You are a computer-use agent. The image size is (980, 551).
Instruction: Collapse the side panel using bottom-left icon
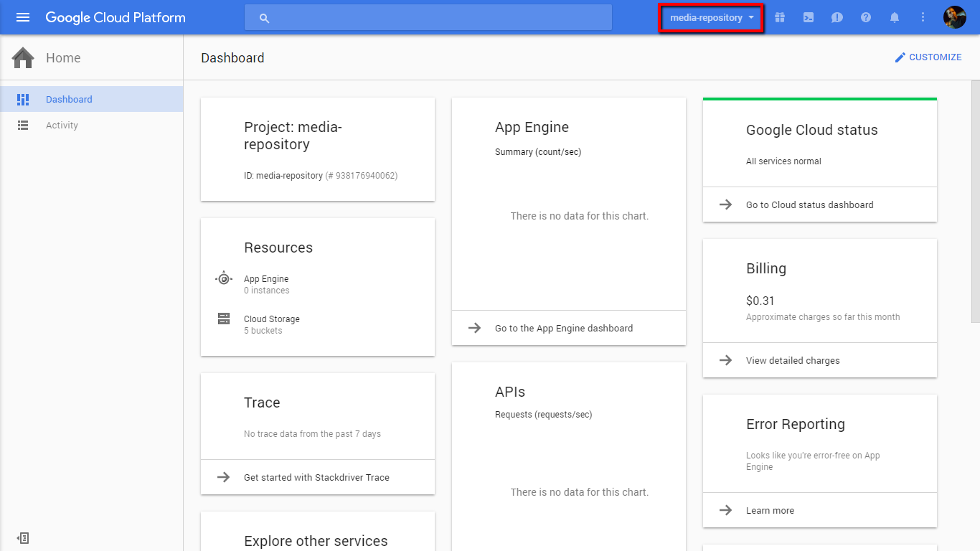coord(23,538)
